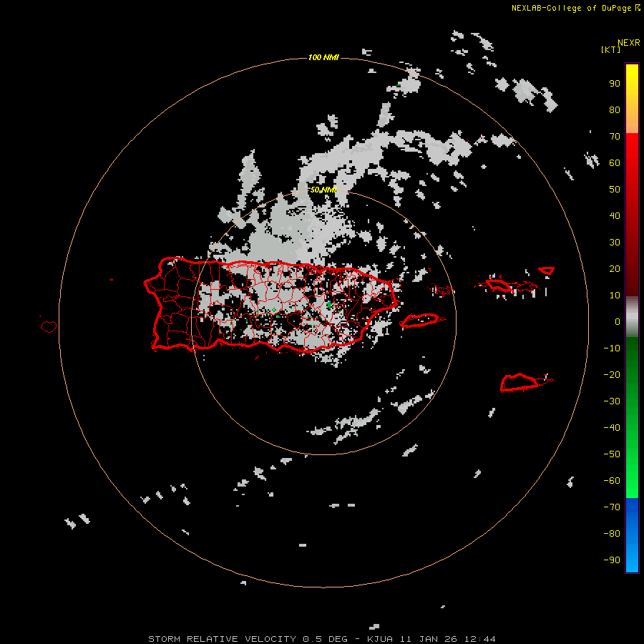Click the -90 value on the velocity scale
644x644 pixels.
tap(612, 560)
